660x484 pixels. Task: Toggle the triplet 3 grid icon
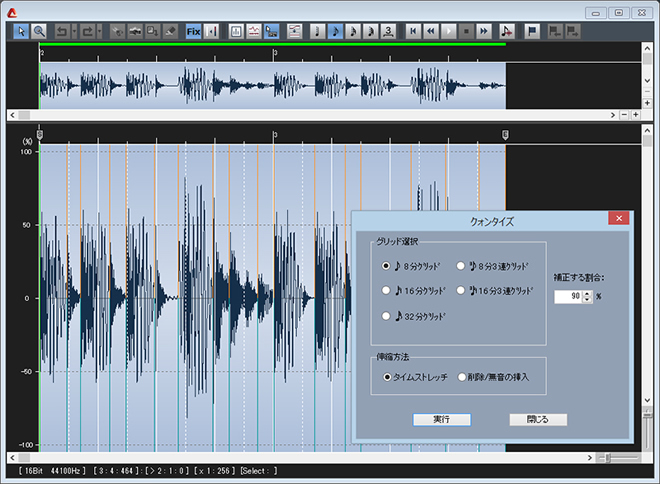click(389, 31)
